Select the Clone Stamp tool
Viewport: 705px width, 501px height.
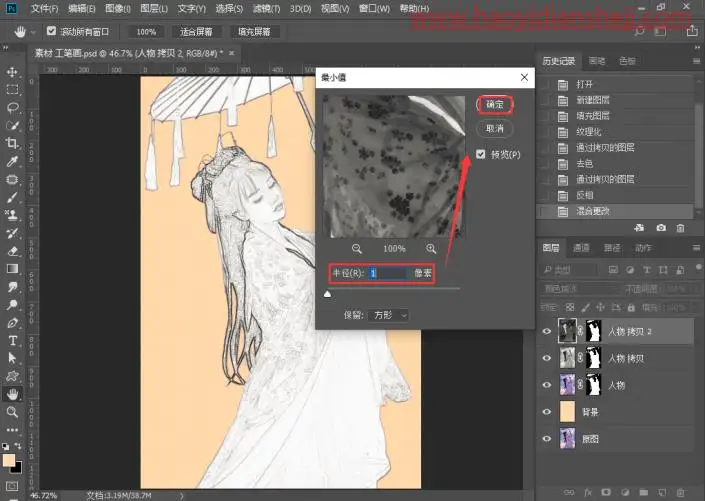pyautogui.click(x=12, y=215)
